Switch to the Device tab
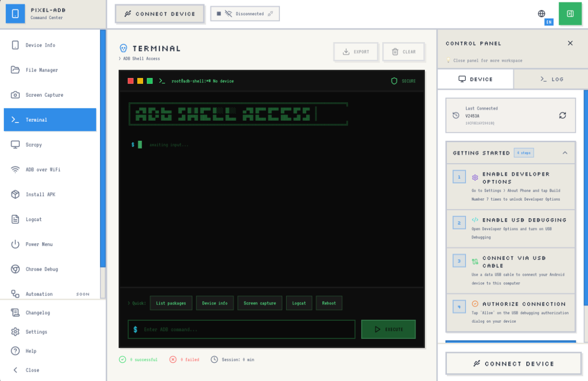 coord(475,79)
